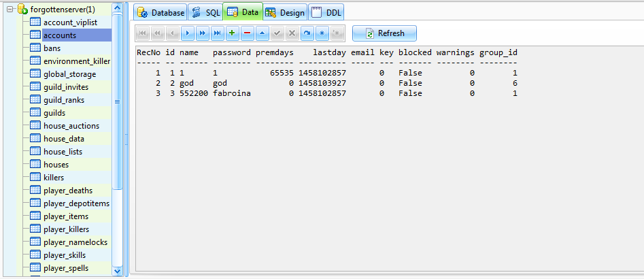The image size is (644, 279).
Task: Jump forward multiple records (next page)
Action: [x=203, y=33]
